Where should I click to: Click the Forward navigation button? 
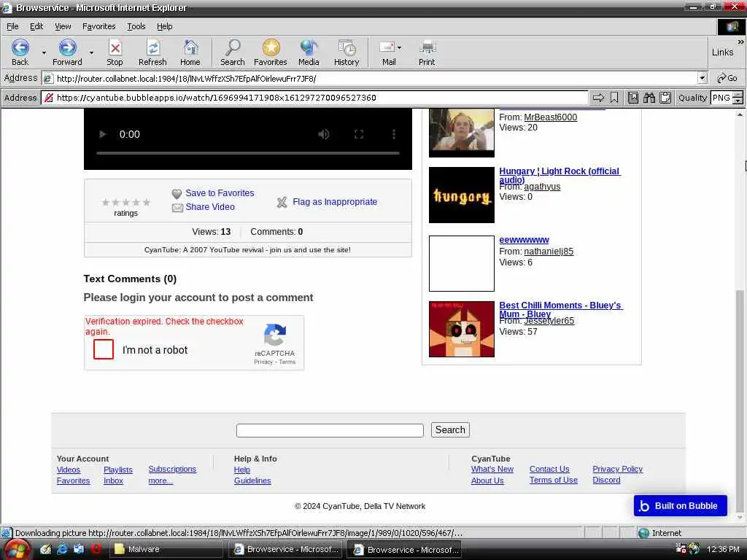click(67, 52)
